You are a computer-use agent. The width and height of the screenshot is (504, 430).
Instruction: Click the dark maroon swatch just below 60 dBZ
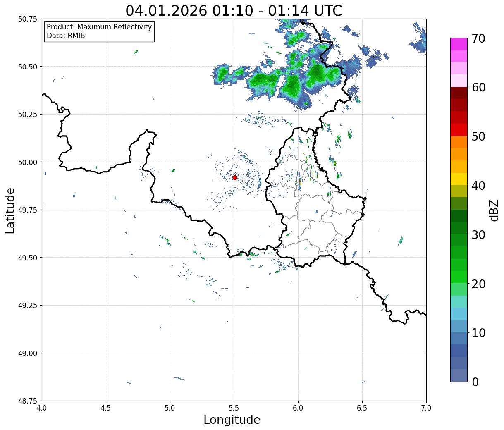coord(459,93)
